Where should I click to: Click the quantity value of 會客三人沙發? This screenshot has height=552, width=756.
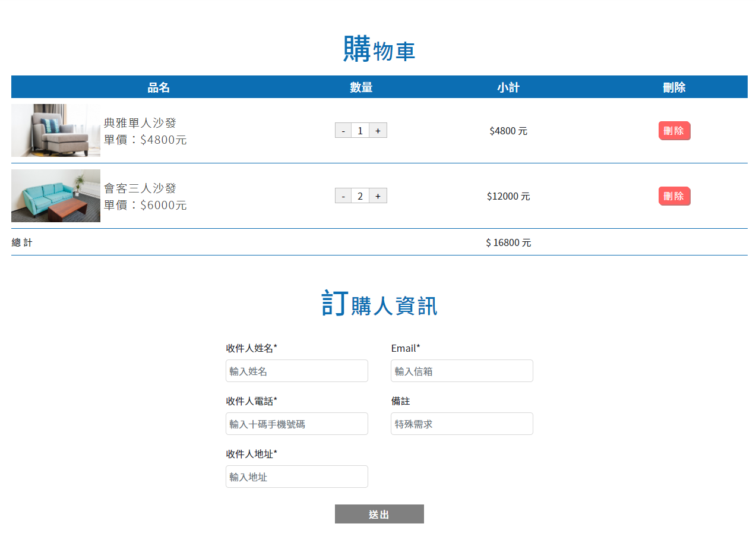coord(360,195)
